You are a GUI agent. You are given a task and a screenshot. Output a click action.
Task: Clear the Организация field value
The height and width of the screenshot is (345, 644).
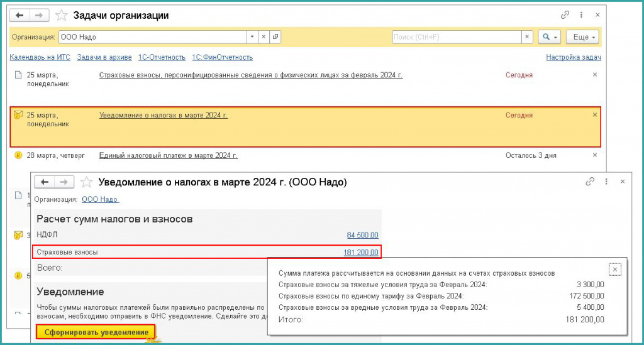tap(264, 37)
